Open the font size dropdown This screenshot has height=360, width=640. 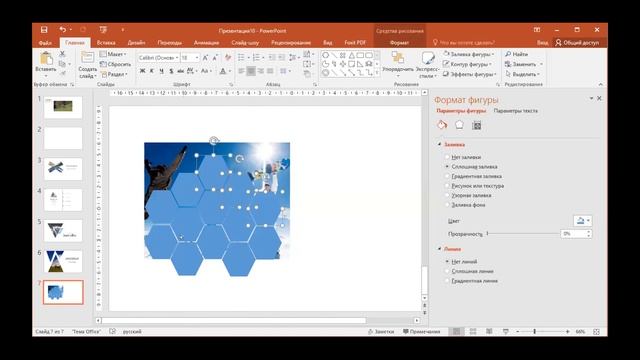(x=197, y=58)
